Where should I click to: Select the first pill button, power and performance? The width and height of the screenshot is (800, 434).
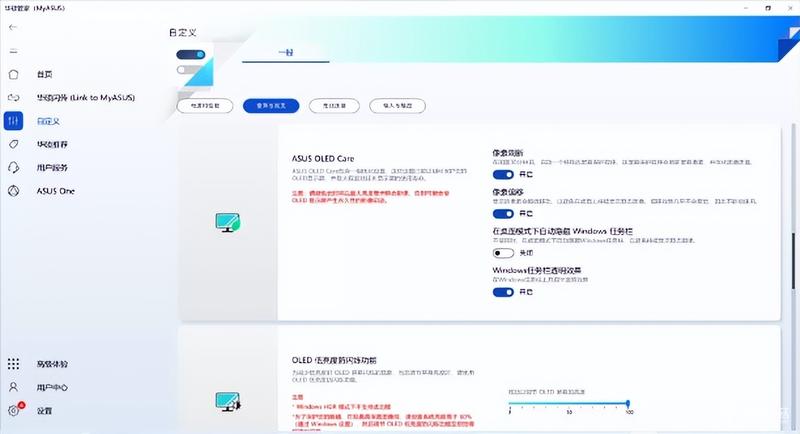point(205,106)
